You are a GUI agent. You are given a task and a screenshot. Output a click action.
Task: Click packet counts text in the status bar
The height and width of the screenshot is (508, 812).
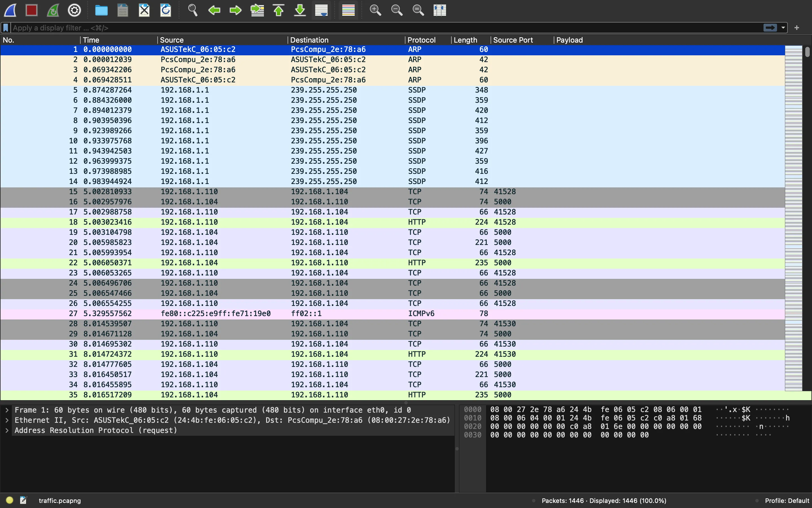tap(604, 500)
